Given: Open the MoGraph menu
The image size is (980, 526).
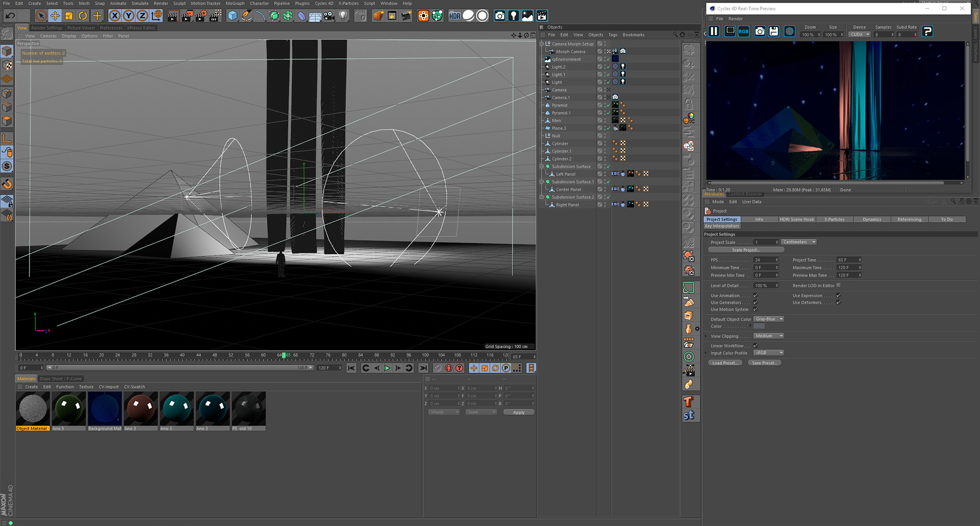Looking at the screenshot, I should [235, 3].
